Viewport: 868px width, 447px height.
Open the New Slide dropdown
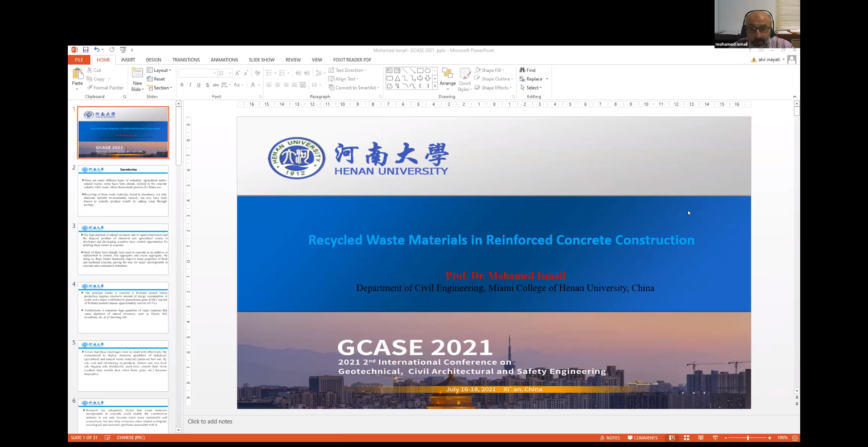click(137, 86)
